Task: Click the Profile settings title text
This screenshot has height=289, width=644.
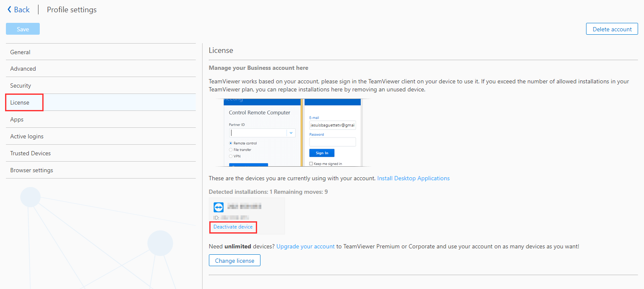Action: point(71,9)
